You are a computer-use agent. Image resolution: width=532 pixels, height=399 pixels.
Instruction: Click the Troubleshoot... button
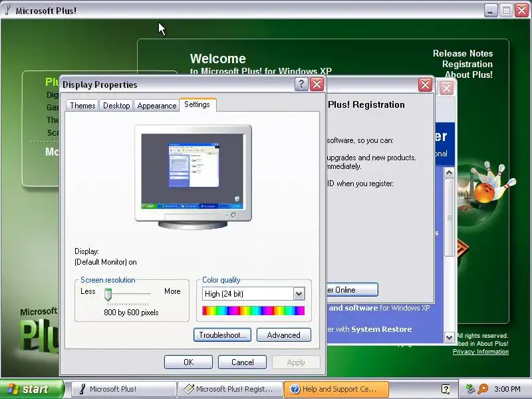pyautogui.click(x=222, y=335)
